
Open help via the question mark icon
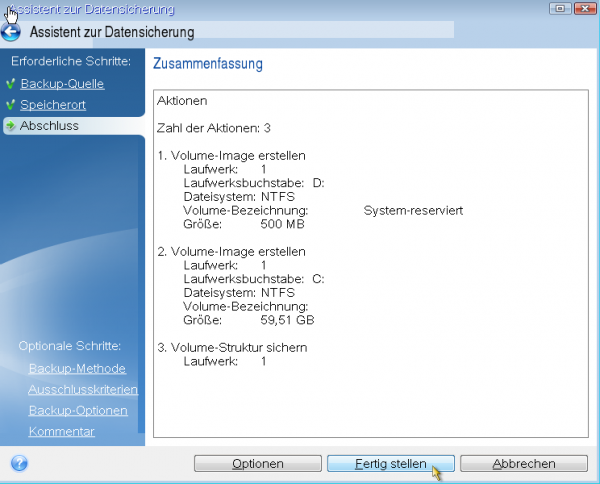tap(19, 463)
